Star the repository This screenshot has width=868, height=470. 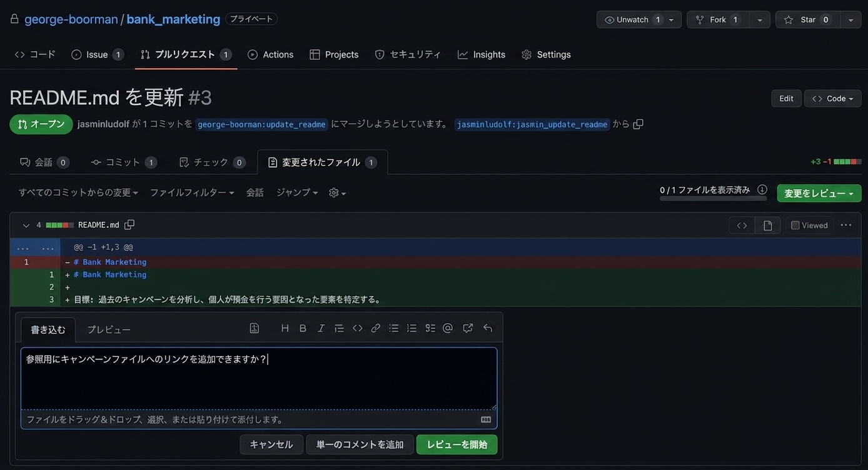tap(807, 20)
